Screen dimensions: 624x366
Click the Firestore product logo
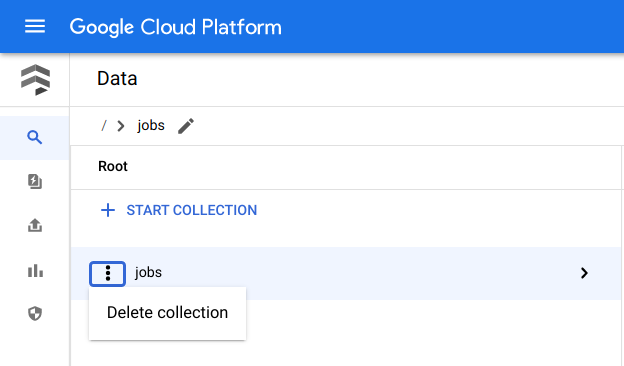tap(35, 80)
